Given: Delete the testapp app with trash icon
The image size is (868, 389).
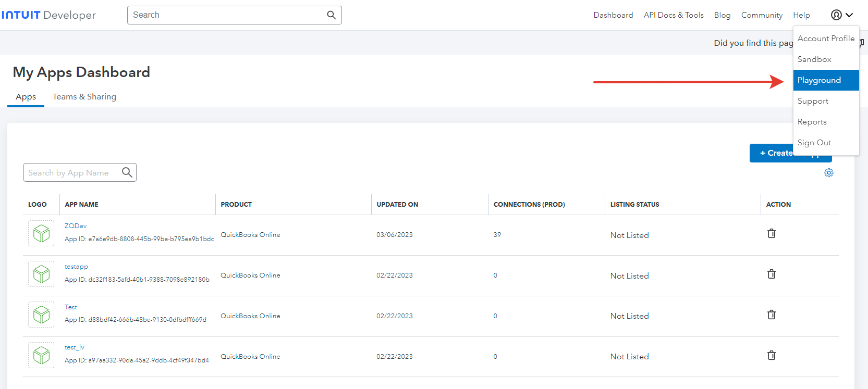Looking at the screenshot, I should click(x=772, y=274).
